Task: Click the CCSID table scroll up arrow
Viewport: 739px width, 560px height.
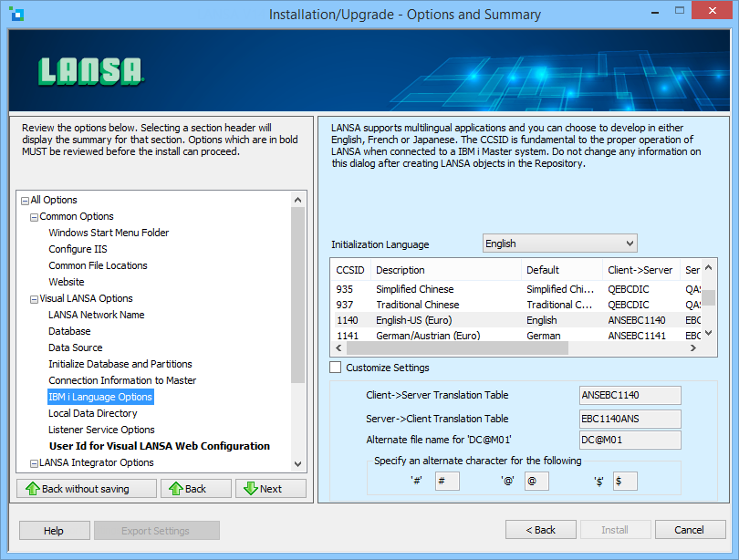Action: [708, 267]
